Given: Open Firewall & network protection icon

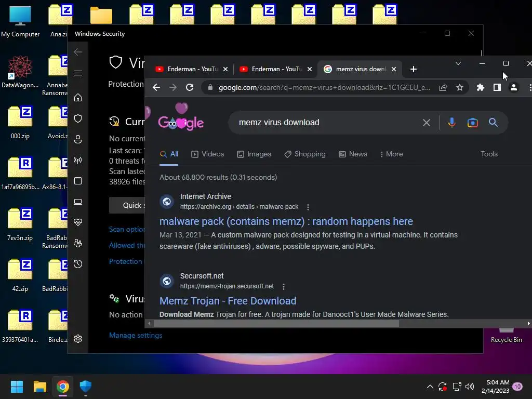Looking at the screenshot, I should 78,160.
